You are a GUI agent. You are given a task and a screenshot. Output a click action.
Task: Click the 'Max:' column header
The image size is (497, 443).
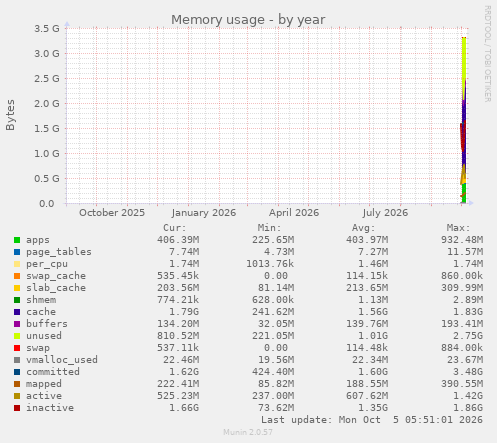[x=458, y=228]
